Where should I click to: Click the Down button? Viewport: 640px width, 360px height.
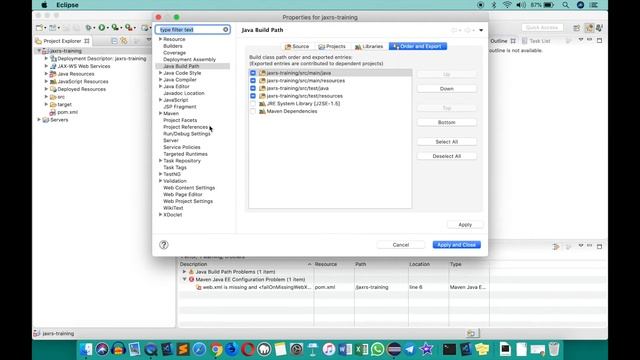point(447,89)
